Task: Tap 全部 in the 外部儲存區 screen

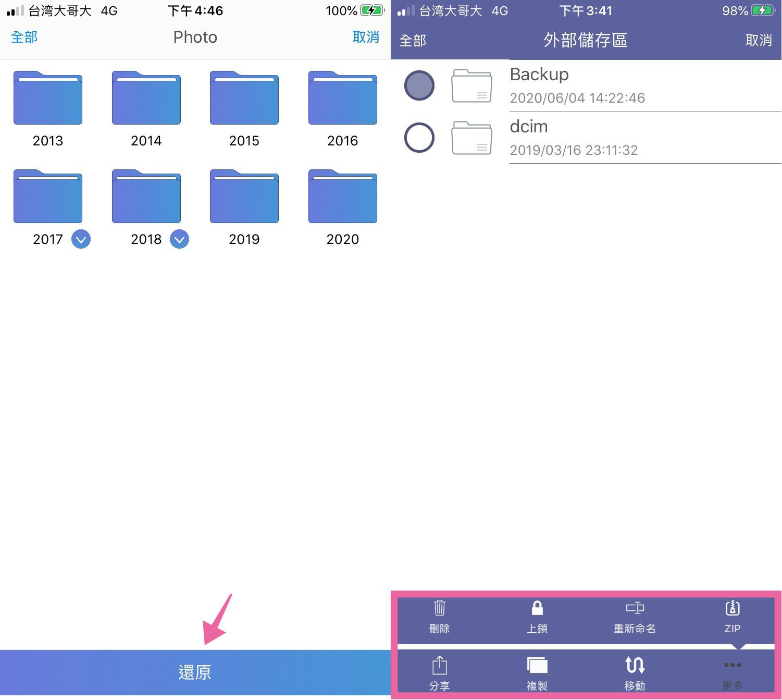Action: point(413,41)
